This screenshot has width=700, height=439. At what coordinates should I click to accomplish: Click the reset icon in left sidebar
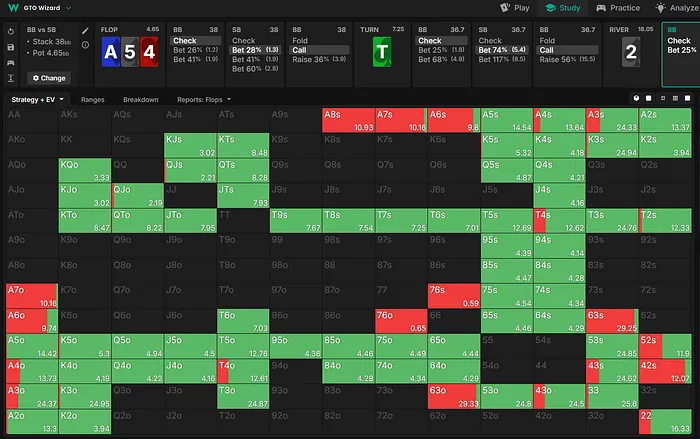point(10,31)
